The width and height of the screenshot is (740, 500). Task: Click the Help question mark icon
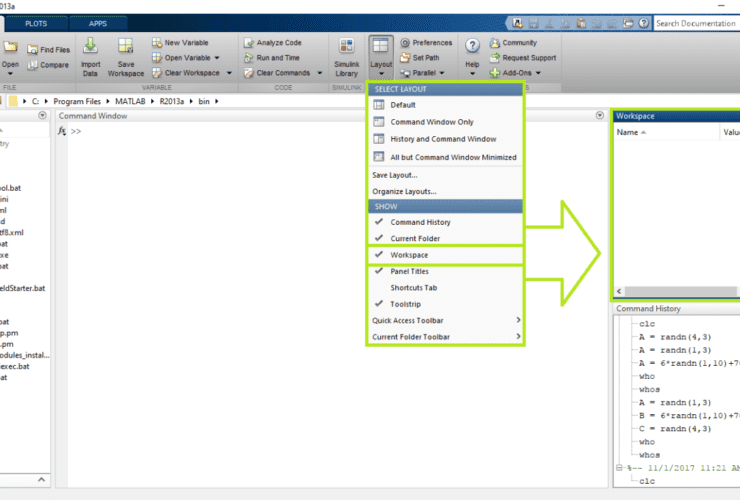click(x=472, y=46)
